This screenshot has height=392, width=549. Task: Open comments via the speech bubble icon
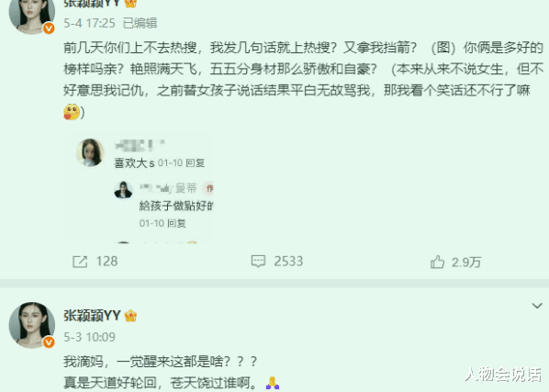(258, 262)
